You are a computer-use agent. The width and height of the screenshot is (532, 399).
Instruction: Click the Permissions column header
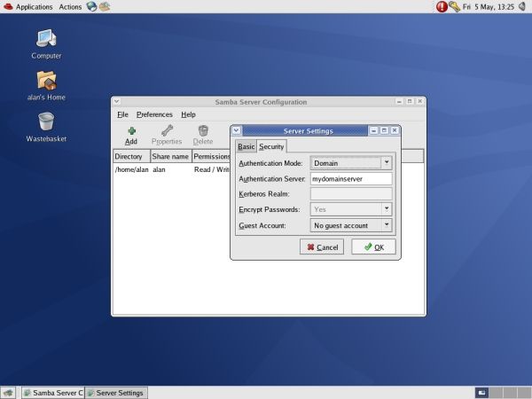pyautogui.click(x=211, y=156)
